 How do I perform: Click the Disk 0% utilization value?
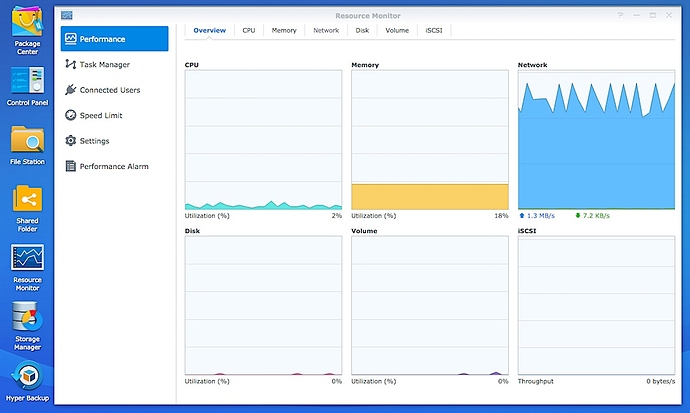coord(337,381)
